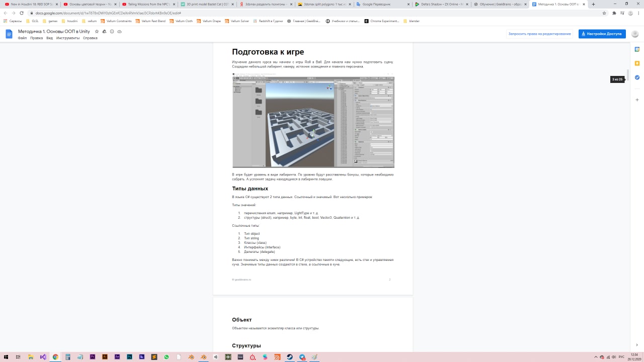Image resolution: width=644 pixels, height=362 pixels.
Task: Open the vellum bookmark folder
Action: pyautogui.click(x=89, y=21)
